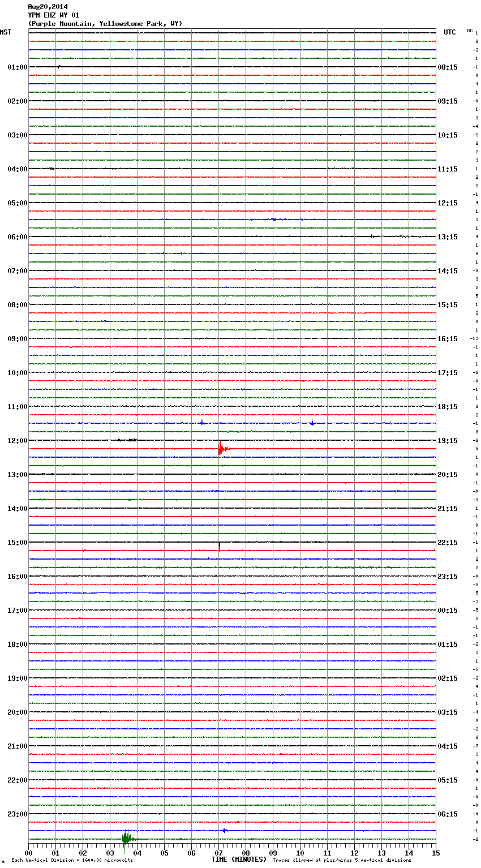Viewport: 481px width, 868px height.
Task: Click the date header "Aug20,2014"
Action: [48, 7]
